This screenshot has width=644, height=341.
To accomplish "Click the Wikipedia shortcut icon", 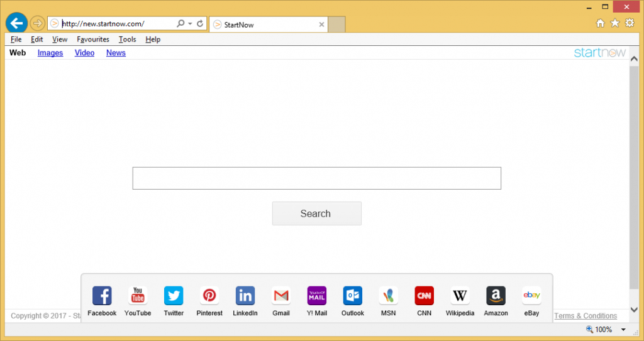I will [460, 295].
